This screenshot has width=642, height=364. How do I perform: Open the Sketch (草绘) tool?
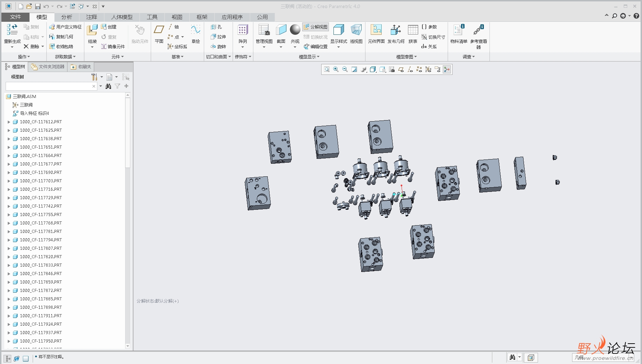coord(196,30)
